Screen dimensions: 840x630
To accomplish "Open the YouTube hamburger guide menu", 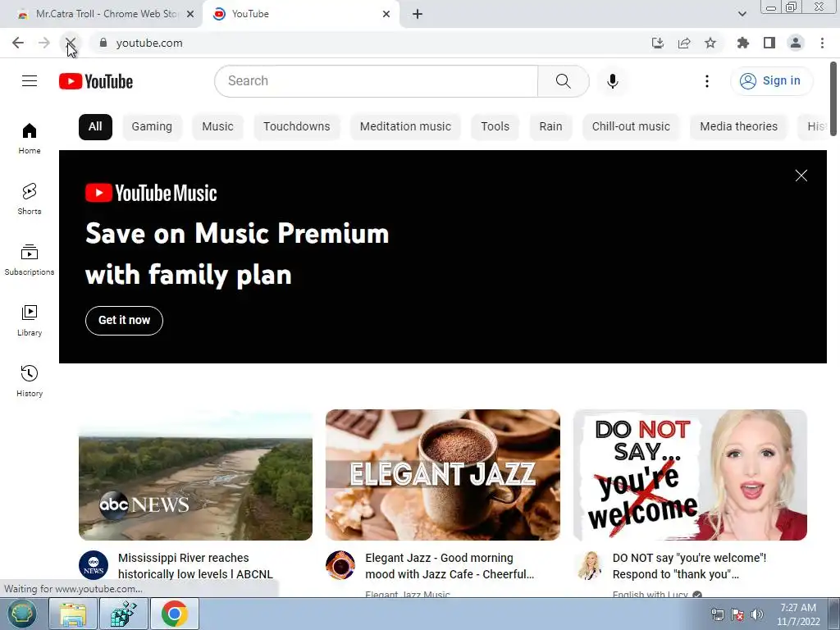I will pos(30,81).
